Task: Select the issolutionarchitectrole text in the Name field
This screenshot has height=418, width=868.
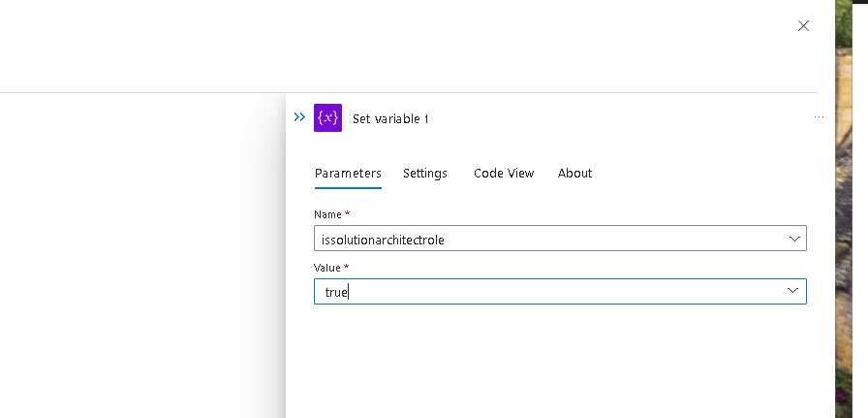Action: [x=383, y=241]
